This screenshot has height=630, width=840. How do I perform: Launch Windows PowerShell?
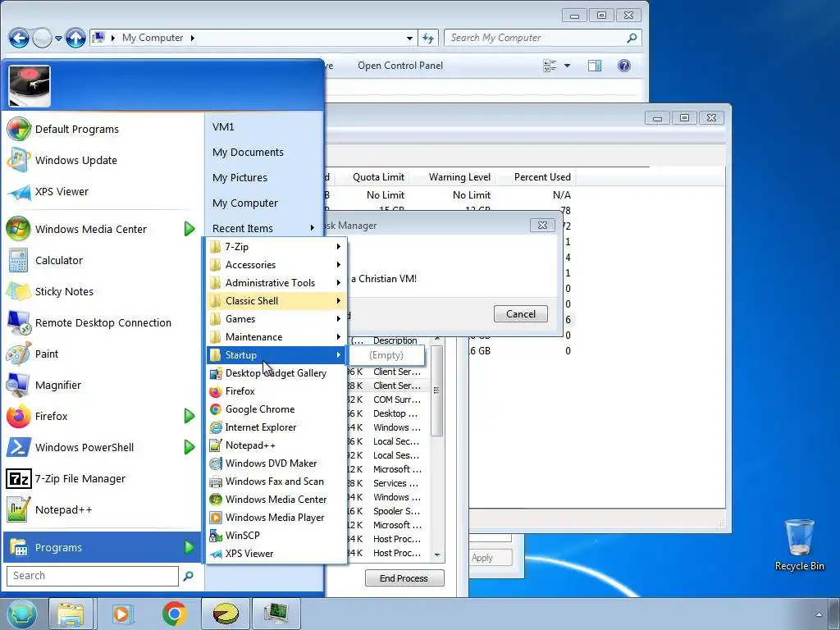[102, 447]
